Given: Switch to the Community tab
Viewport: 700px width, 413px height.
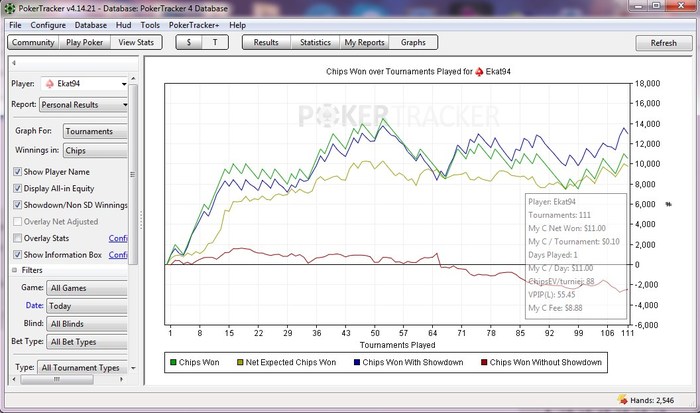Looking at the screenshot, I should [x=33, y=42].
